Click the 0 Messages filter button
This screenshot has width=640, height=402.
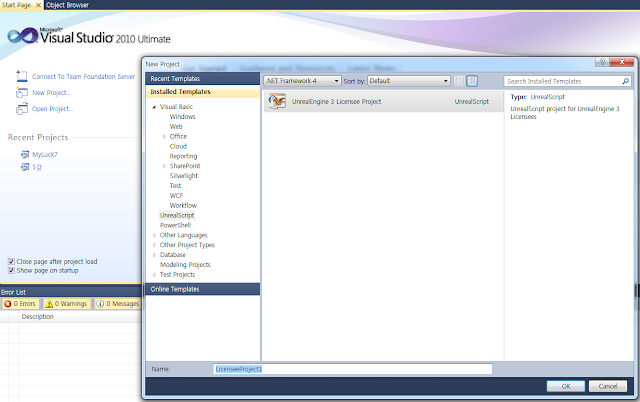(118, 304)
